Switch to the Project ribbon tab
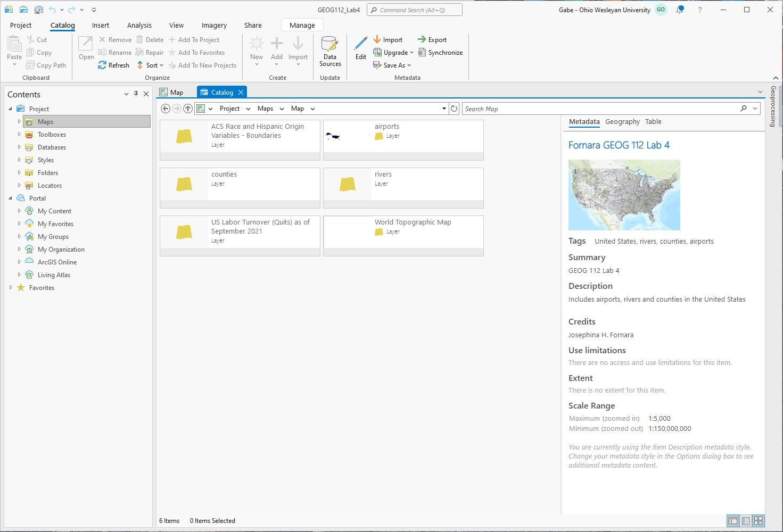Image resolution: width=783 pixels, height=532 pixels. tap(20, 25)
